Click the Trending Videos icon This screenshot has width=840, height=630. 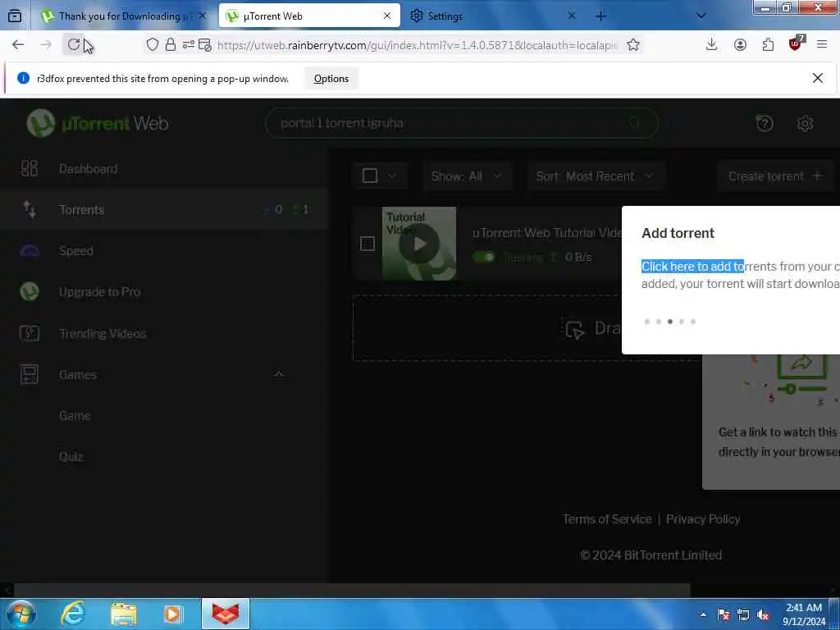point(30,333)
